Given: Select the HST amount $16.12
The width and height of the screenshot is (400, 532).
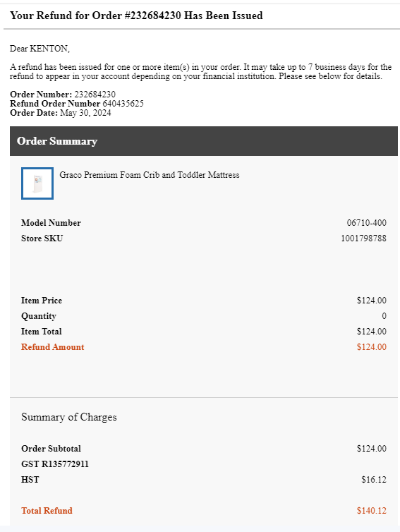Looking at the screenshot, I should [x=374, y=480].
